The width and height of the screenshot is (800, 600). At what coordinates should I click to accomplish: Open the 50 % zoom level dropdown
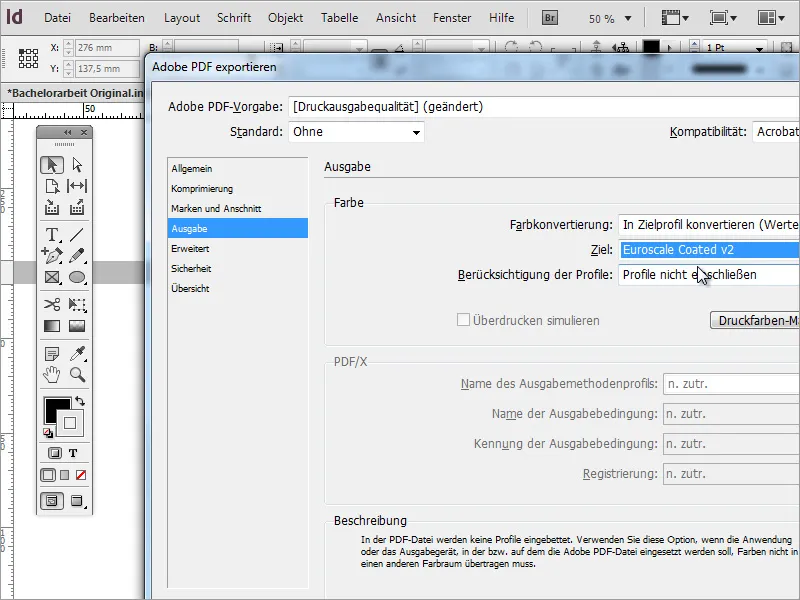coord(628,19)
